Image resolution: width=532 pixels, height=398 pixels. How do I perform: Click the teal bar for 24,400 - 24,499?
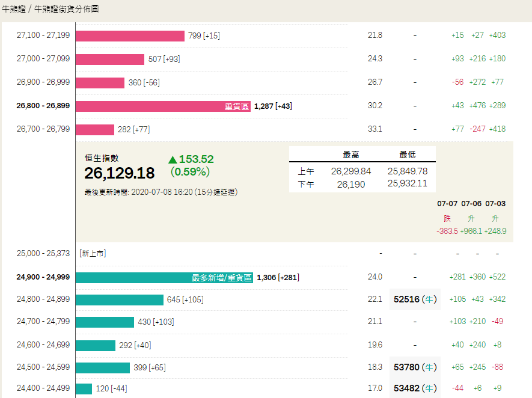tap(84, 388)
